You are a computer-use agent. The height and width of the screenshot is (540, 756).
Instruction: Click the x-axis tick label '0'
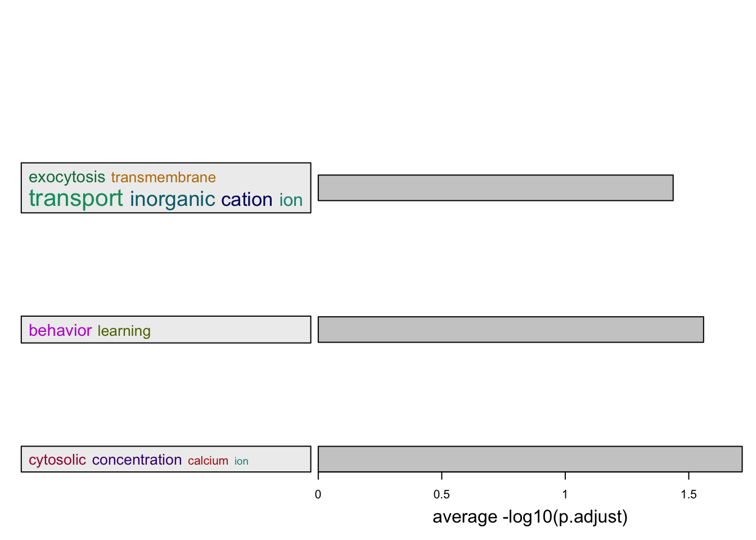(318, 494)
